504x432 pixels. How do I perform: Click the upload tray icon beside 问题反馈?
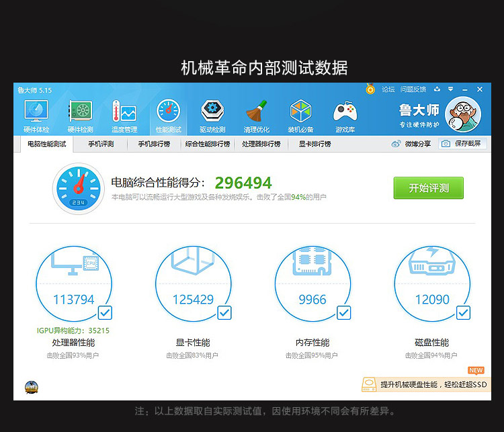(x=437, y=89)
